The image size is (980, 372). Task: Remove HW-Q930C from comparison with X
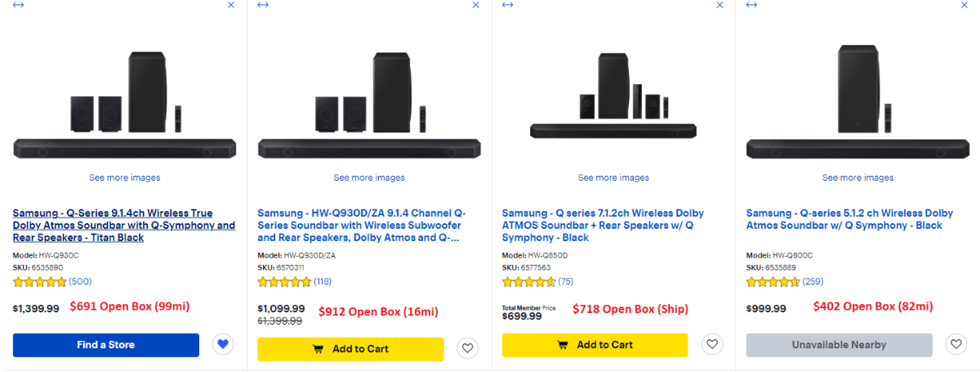(x=231, y=5)
